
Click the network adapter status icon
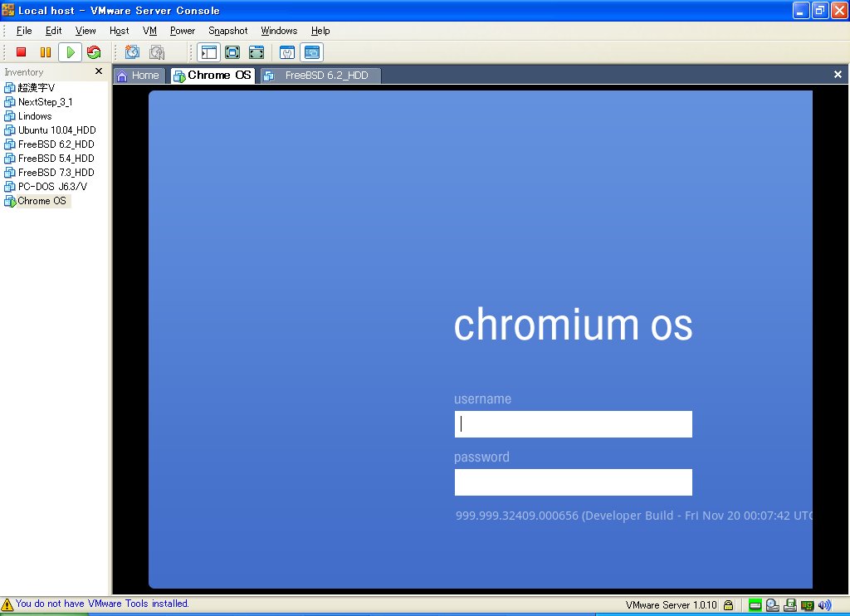pos(807,605)
